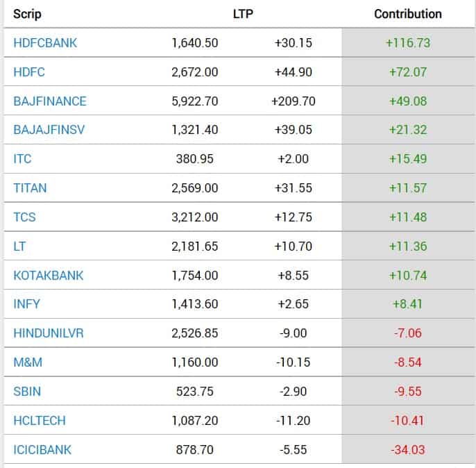Select LT contribution value +11.36
The width and height of the screenshot is (476, 468).
point(408,246)
